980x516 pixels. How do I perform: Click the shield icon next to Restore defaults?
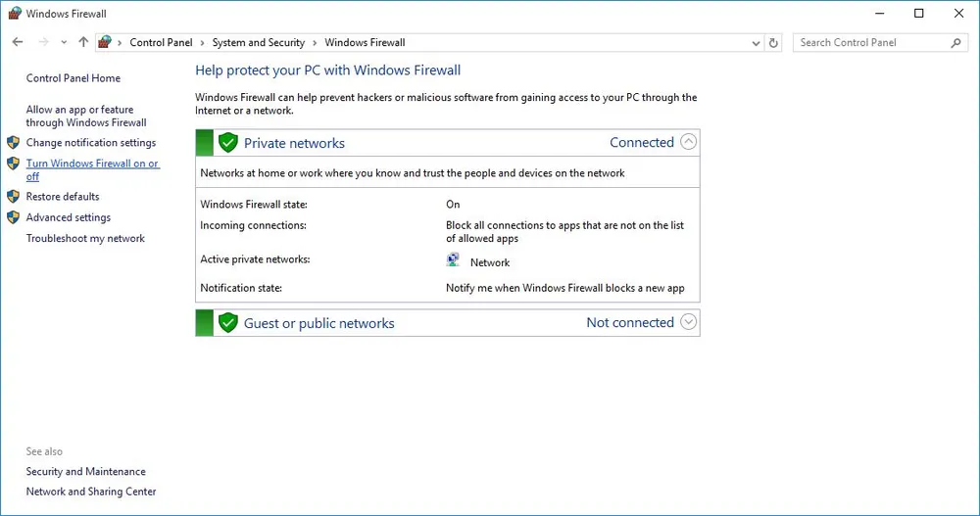point(13,197)
